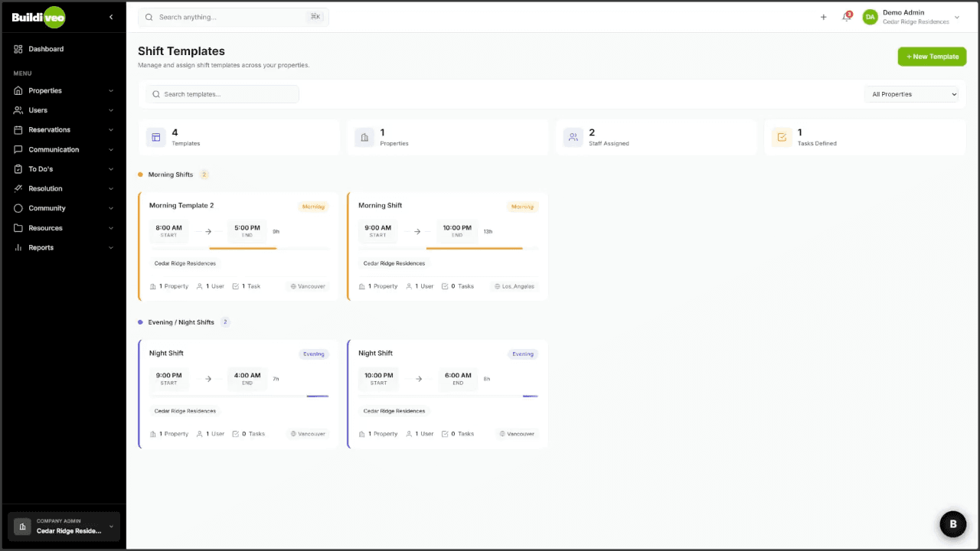Viewport: 980px width, 551px height.
Task: Open the floating B chat button
Action: [953, 524]
